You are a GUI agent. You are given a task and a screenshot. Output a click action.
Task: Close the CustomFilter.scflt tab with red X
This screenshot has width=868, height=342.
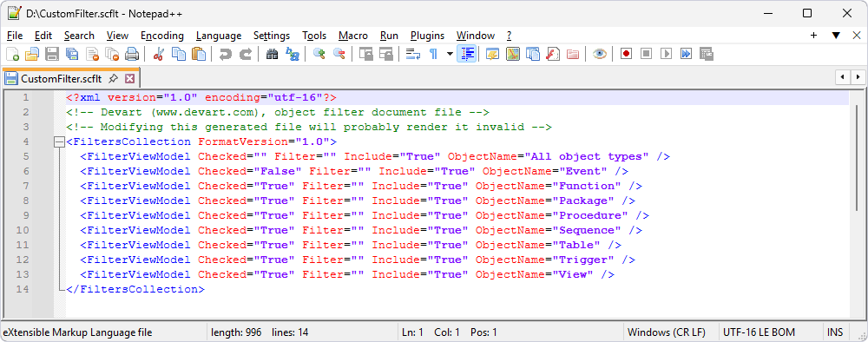129,78
